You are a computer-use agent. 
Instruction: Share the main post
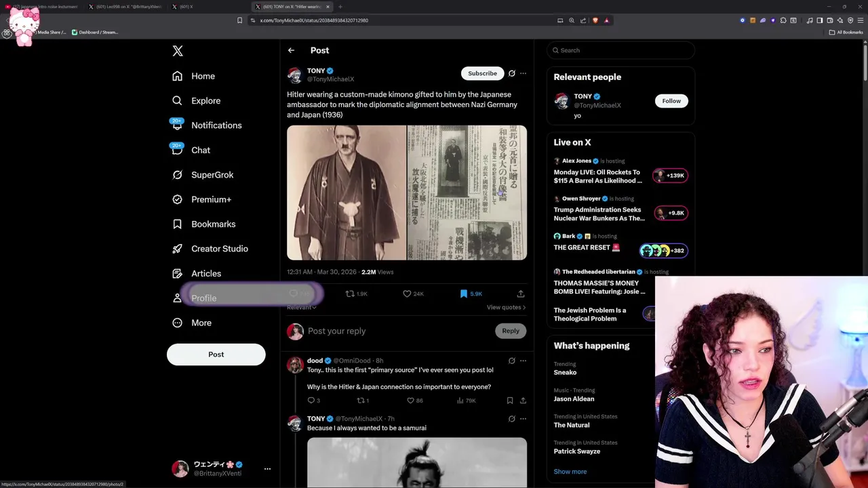pos(521,293)
